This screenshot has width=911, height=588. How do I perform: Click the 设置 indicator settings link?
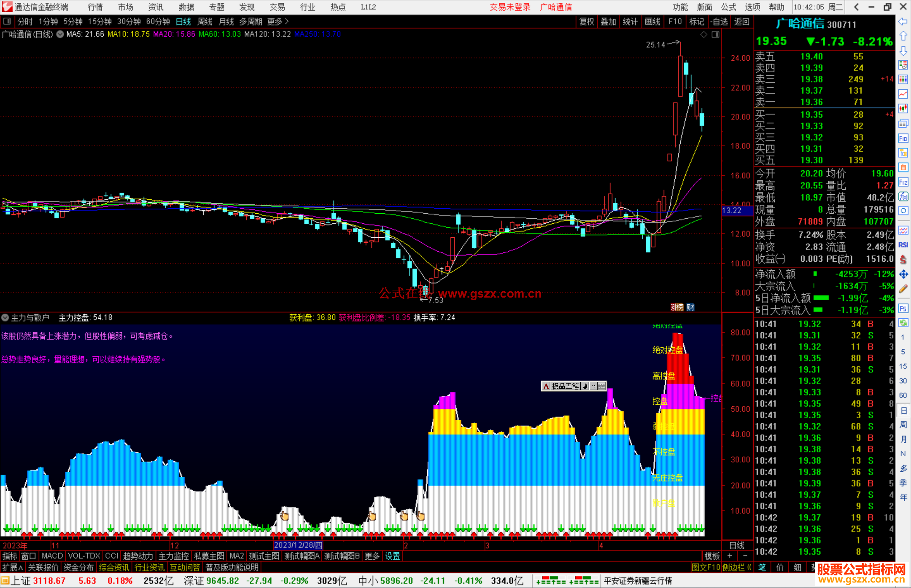392,556
